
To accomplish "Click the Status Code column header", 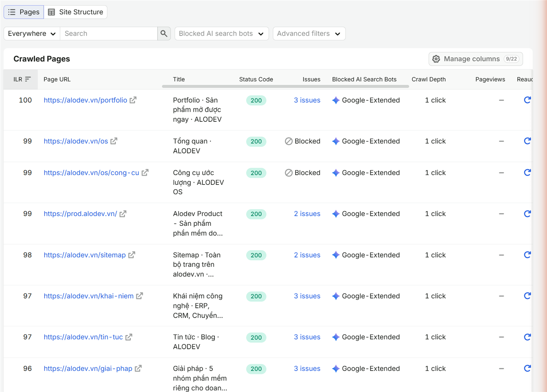I will [x=256, y=79].
